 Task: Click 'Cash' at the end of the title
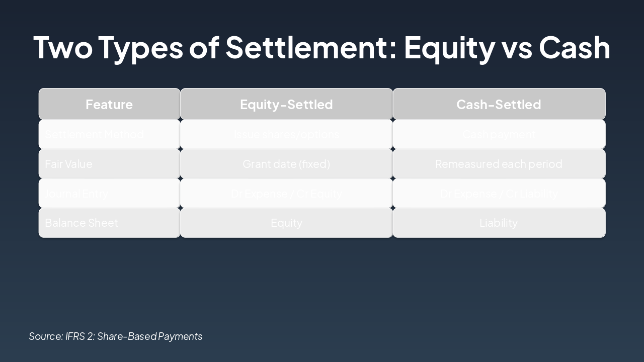[574, 47]
